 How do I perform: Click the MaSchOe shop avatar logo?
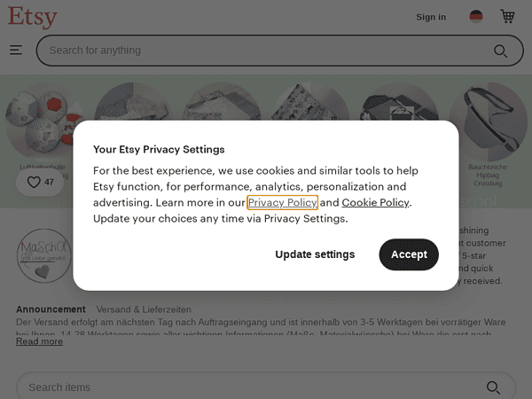(43, 257)
